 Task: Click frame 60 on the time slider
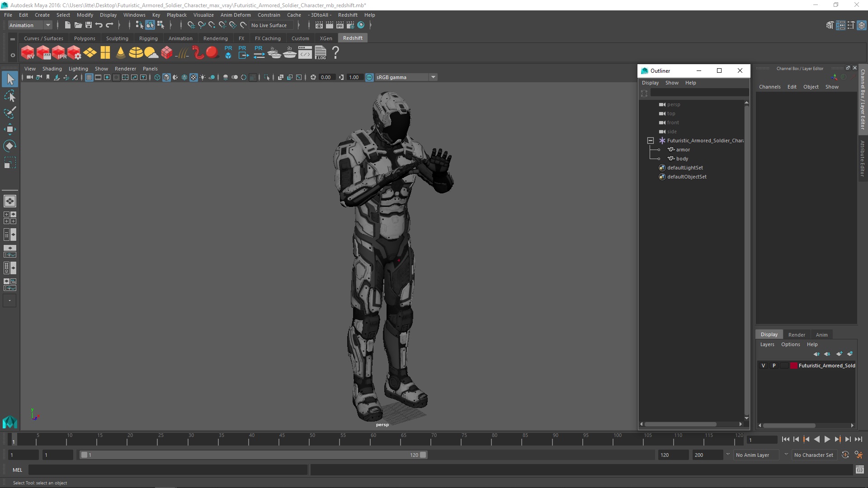click(x=373, y=439)
